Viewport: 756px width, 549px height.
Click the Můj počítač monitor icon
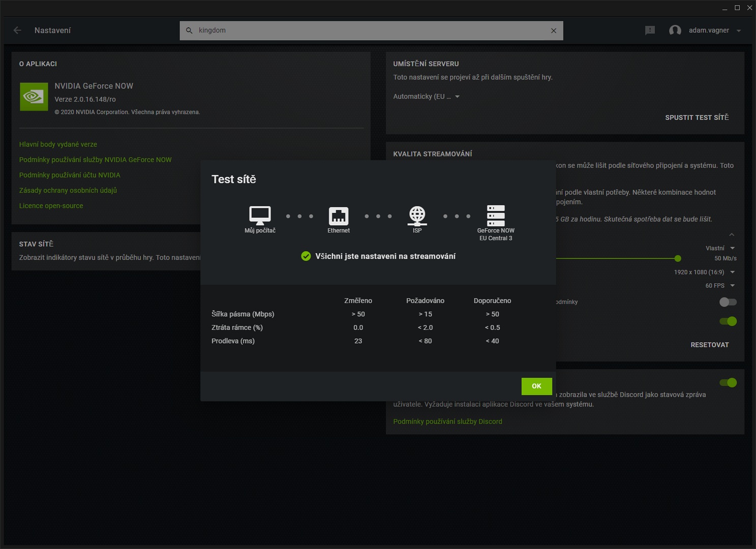click(260, 216)
